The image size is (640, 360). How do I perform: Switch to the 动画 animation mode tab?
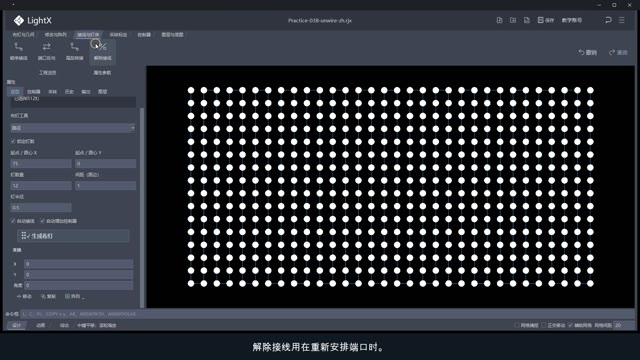(x=41, y=325)
